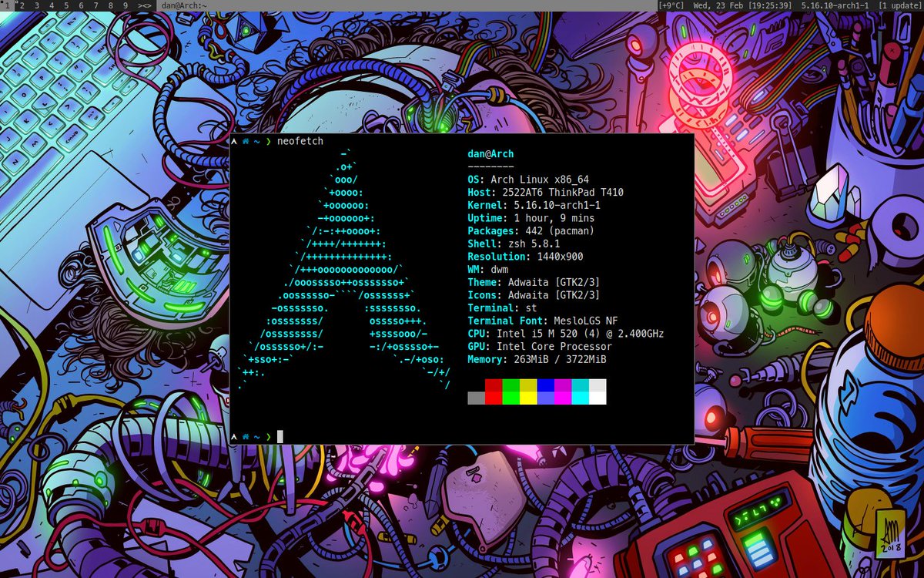This screenshot has height=578, width=924.
Task: Switch to dwm tag 9
Action: tap(125, 5)
